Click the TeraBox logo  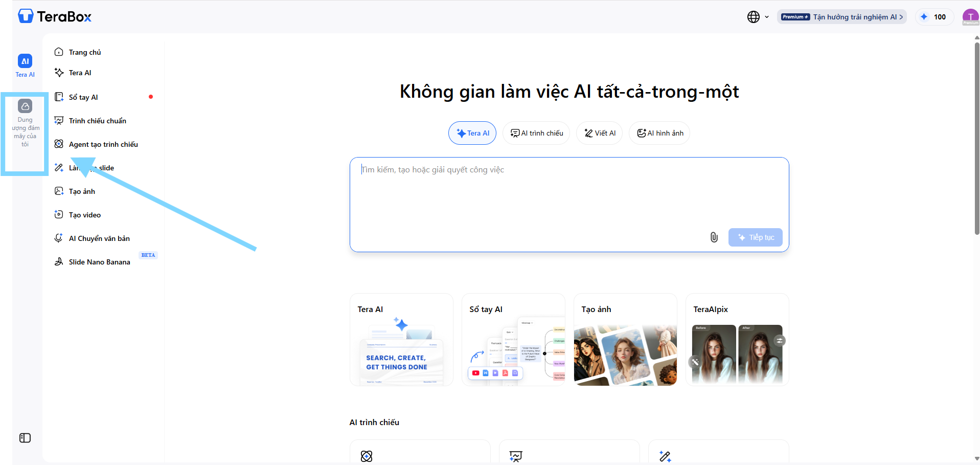tap(55, 16)
